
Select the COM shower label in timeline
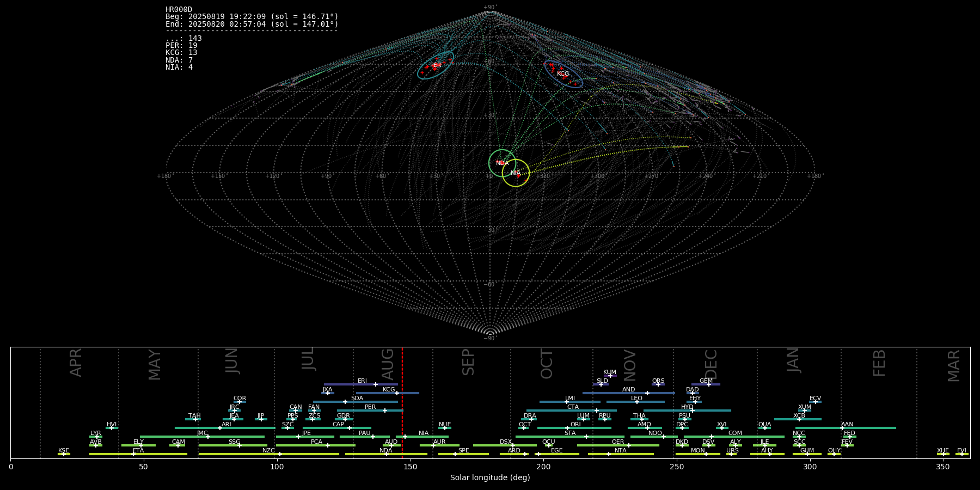coord(735,433)
